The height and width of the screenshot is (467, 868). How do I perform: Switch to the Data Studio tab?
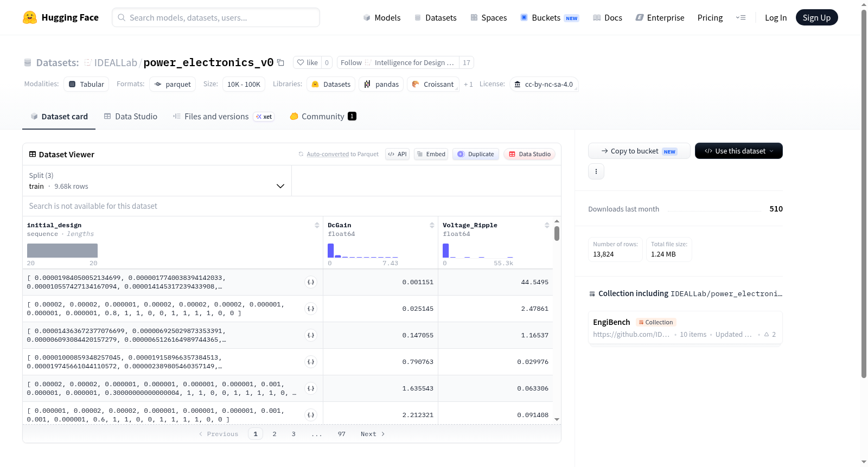[131, 117]
